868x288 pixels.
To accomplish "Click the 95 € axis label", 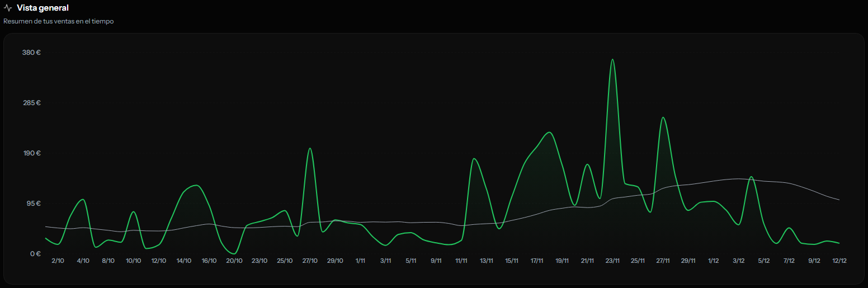I will point(32,204).
